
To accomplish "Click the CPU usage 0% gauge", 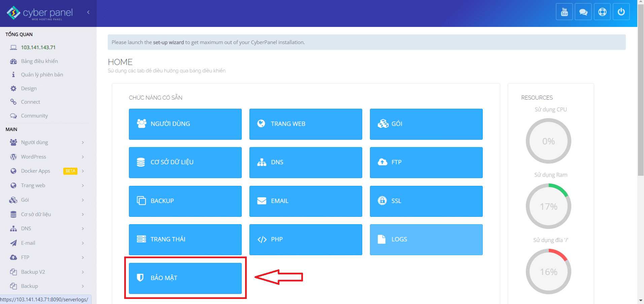I will (x=548, y=141).
